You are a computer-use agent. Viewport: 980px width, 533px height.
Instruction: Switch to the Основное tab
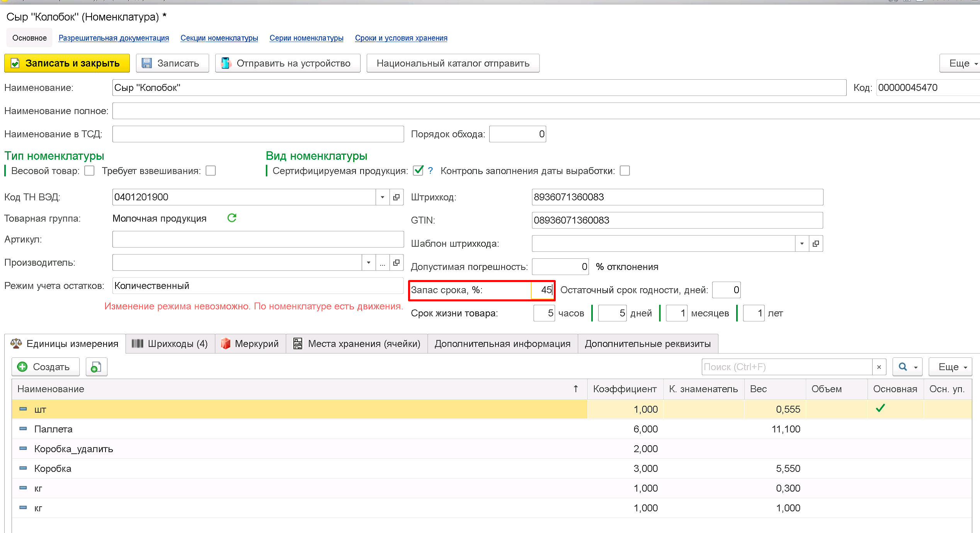point(29,38)
